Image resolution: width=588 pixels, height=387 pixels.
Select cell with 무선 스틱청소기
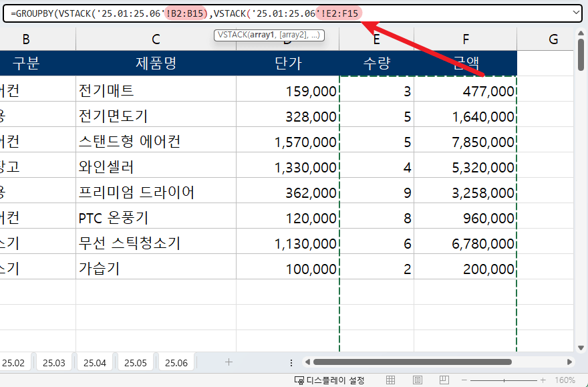tap(156, 241)
